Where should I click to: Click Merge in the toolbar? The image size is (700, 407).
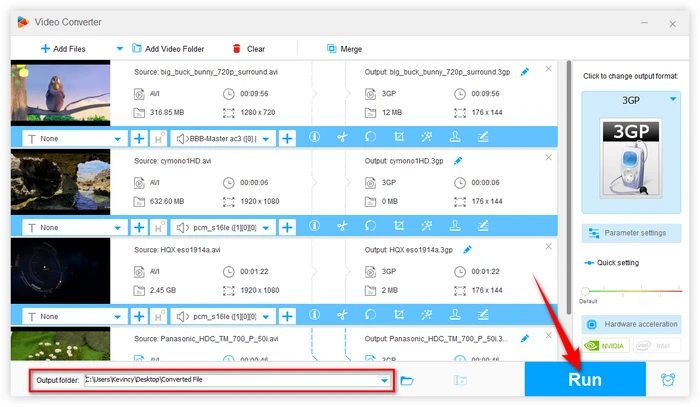pyautogui.click(x=344, y=49)
